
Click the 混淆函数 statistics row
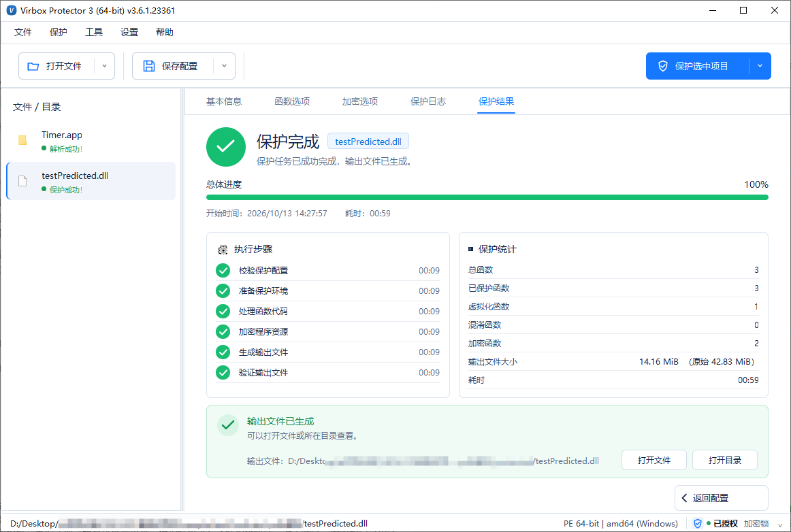613,325
